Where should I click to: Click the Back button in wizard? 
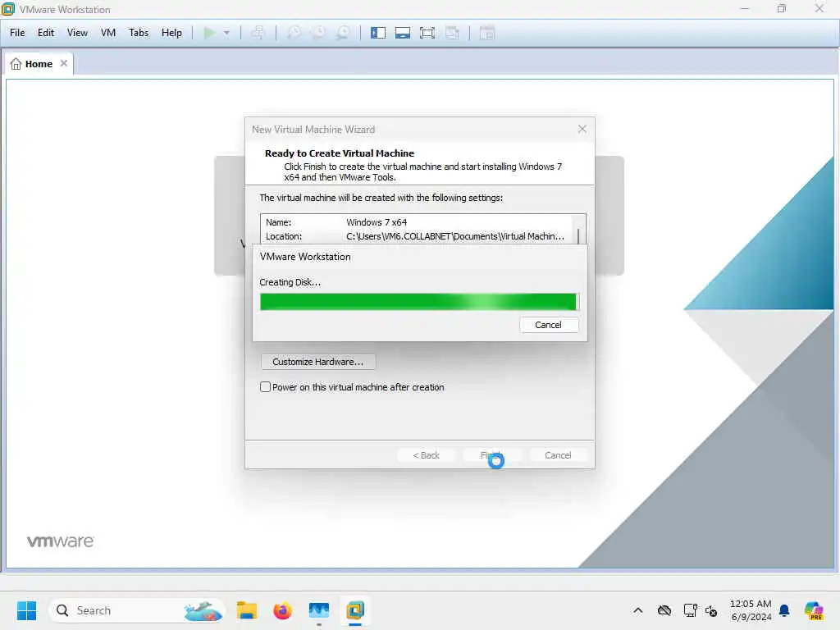[x=426, y=455]
